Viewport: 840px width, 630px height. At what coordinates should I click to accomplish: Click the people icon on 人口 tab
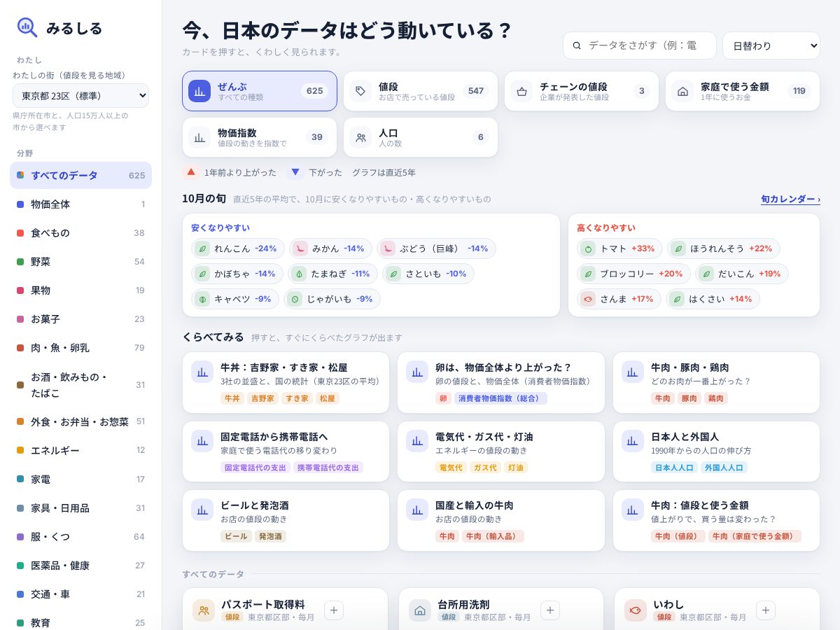click(360, 137)
